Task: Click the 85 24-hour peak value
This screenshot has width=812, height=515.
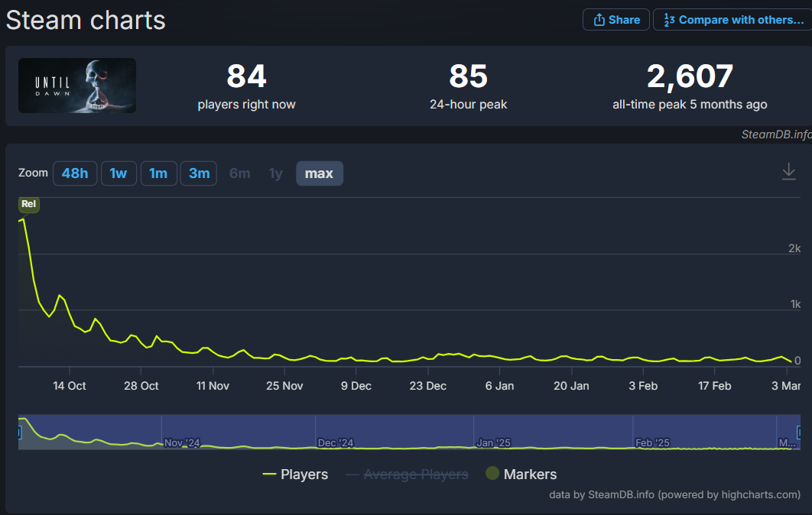Action: (468, 76)
